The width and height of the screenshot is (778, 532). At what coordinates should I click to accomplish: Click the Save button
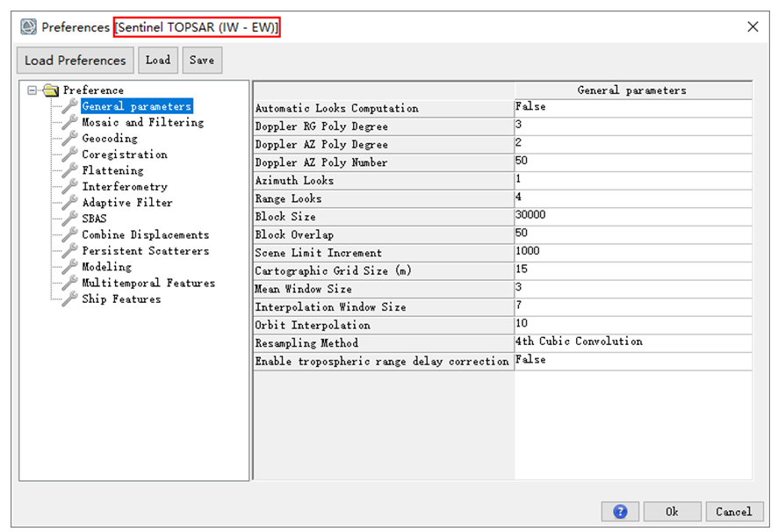(x=202, y=60)
